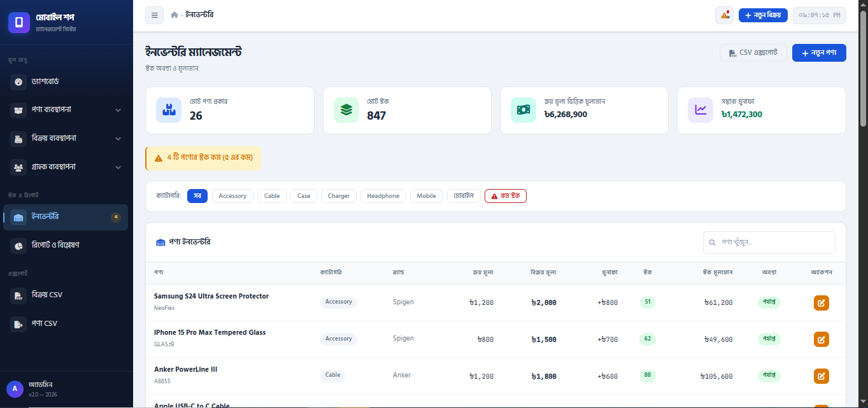Click the Anker brand cell
Image resolution: width=868 pixels, height=408 pixels.
point(402,376)
